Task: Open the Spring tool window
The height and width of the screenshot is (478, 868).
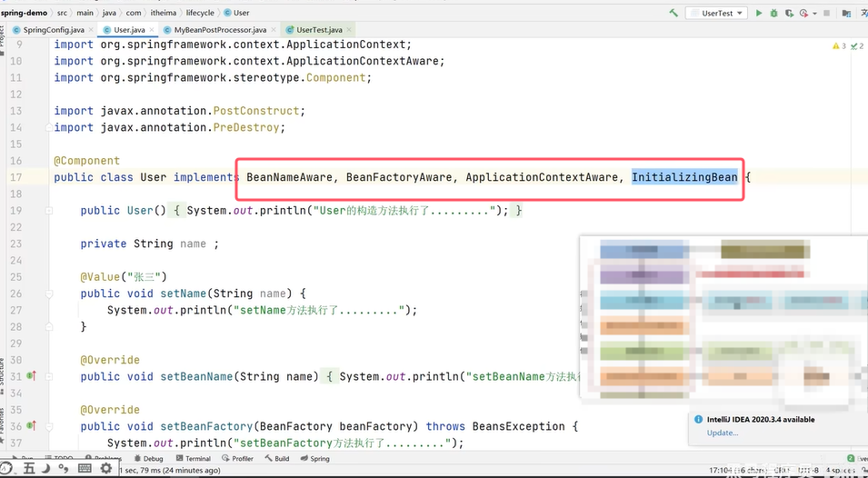Action: pyautogui.click(x=315, y=459)
